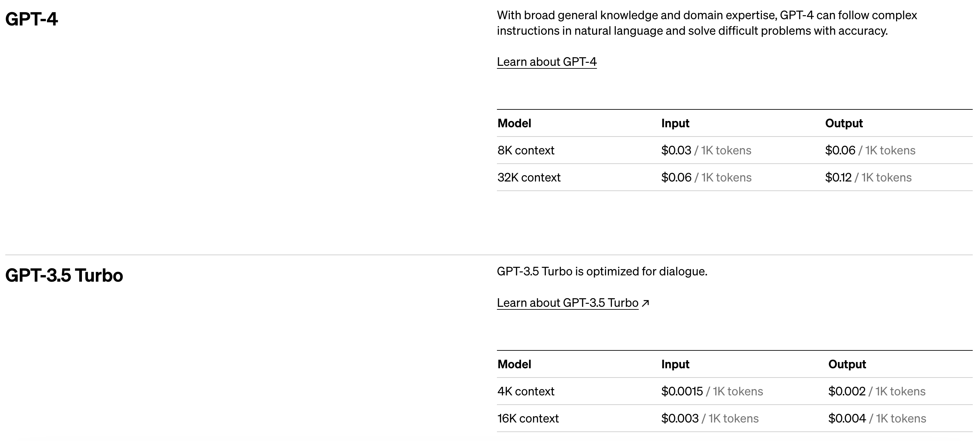The height and width of the screenshot is (441, 980).
Task: Click the GPT-3.5 Turbo section heading
Action: coord(64,275)
